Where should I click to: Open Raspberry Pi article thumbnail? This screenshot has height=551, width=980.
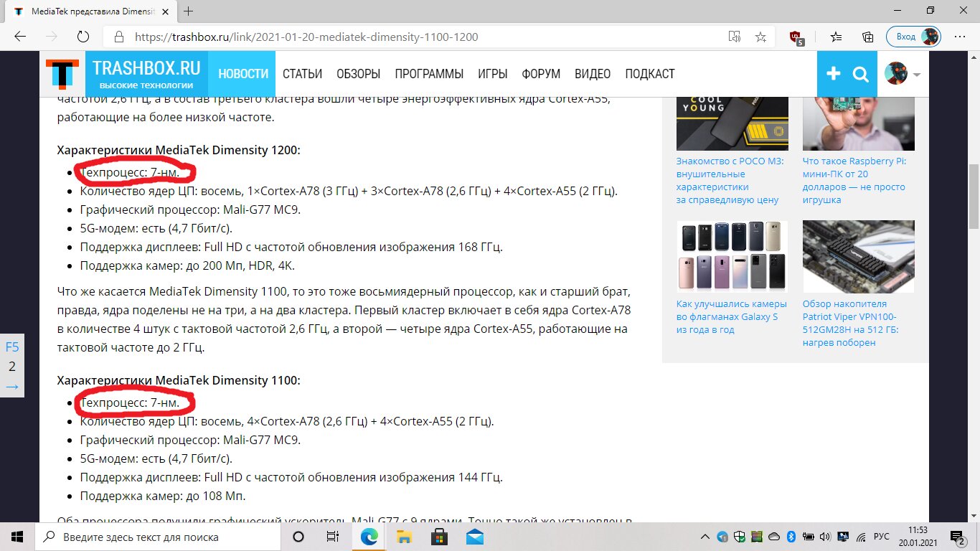click(x=859, y=123)
